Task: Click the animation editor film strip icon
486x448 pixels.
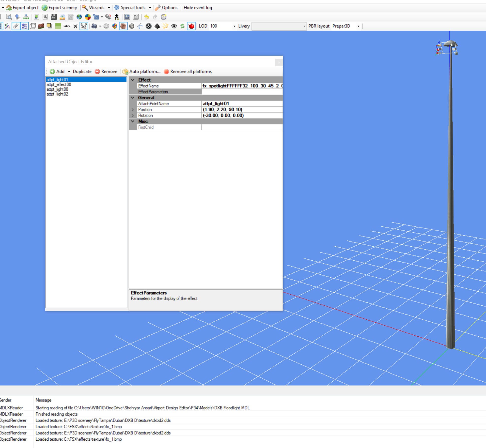Action: [53, 17]
